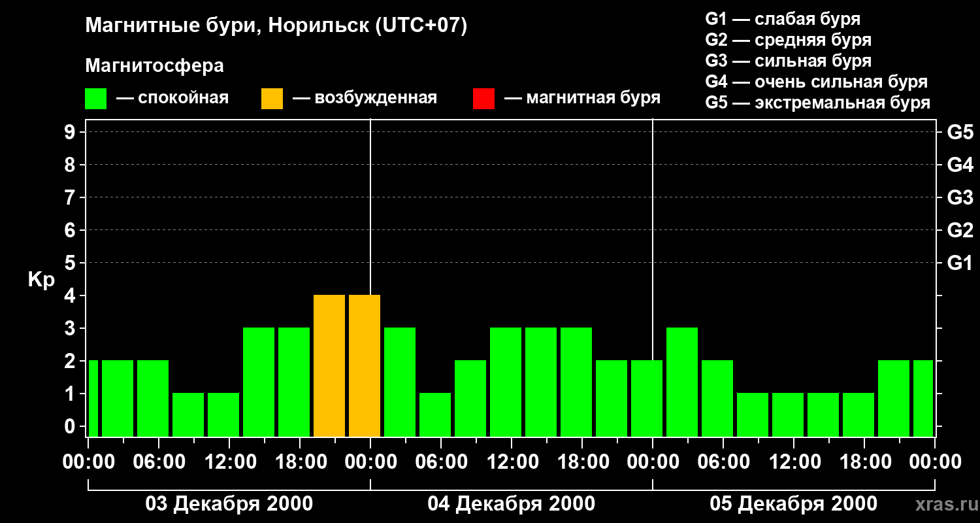
Task: Select the '— возбужденная' legend label
Action: (x=365, y=98)
